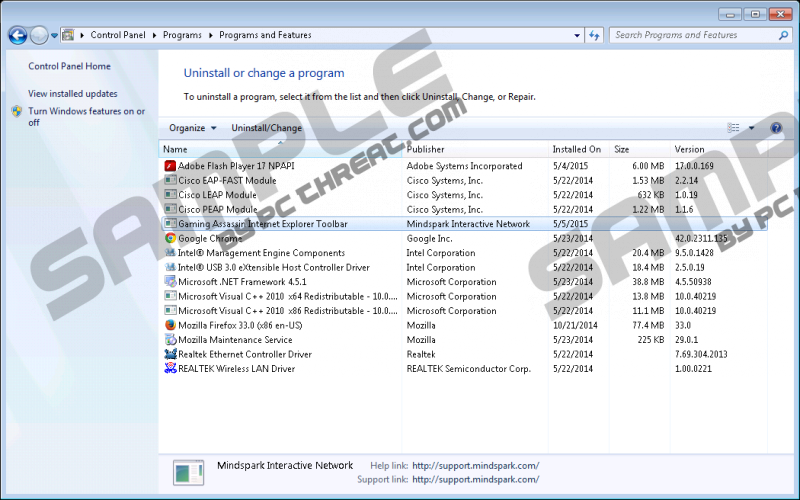Image resolution: width=800 pixels, height=500 pixels.
Task: Sort list by Size column
Action: 640,149
